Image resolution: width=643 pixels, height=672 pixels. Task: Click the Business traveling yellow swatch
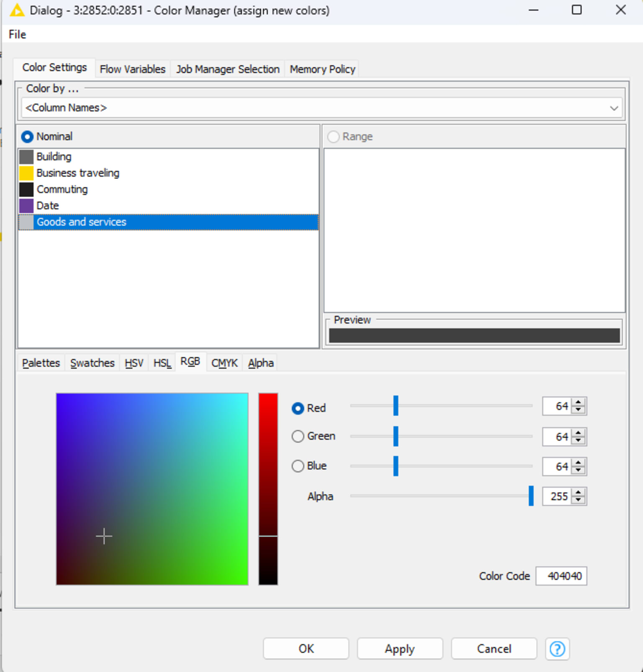click(26, 173)
